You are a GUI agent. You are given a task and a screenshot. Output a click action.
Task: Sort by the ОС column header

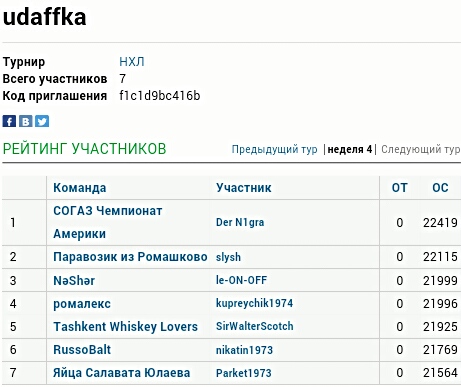440,188
